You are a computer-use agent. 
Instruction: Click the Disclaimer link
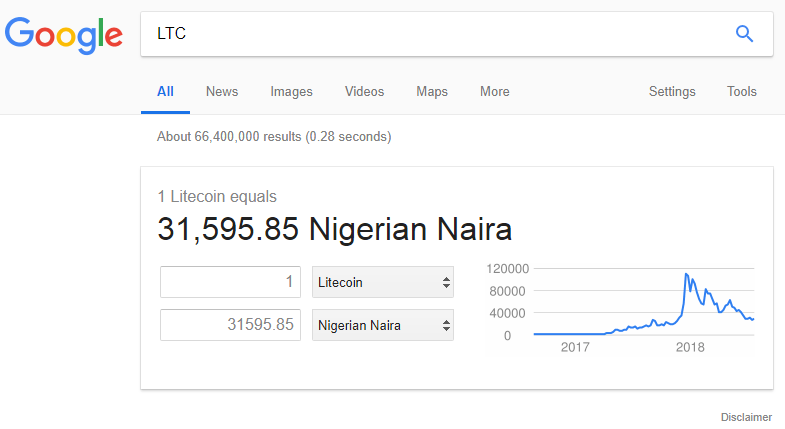pyautogui.click(x=746, y=417)
